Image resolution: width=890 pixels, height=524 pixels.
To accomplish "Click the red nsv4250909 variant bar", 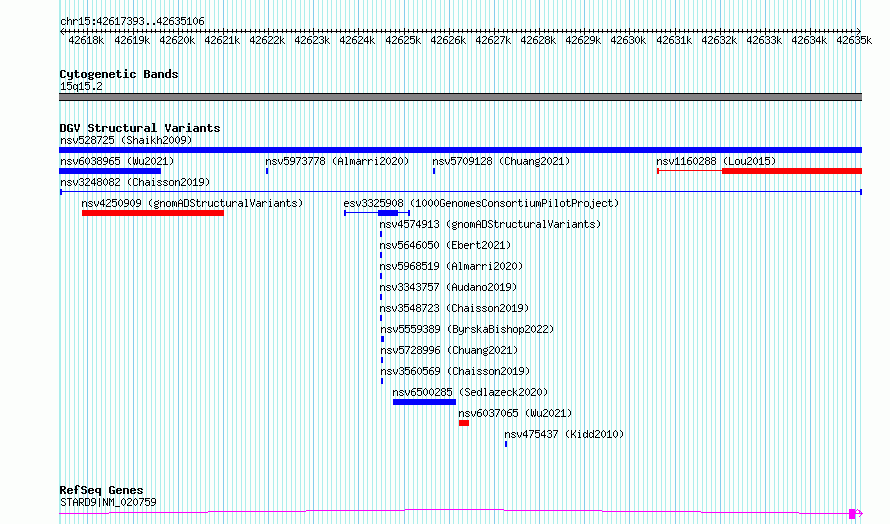I will pos(153,213).
